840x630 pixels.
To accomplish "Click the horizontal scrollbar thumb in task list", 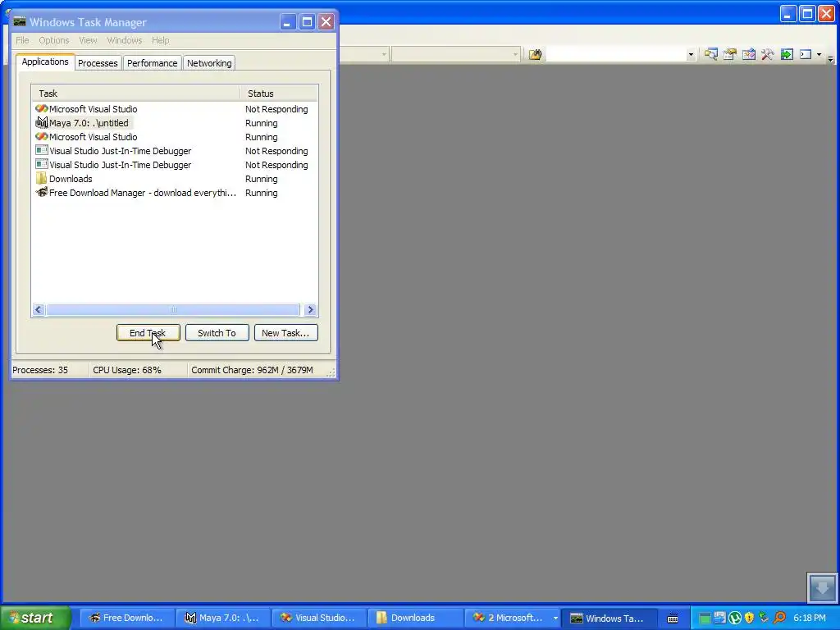I will (x=173, y=309).
